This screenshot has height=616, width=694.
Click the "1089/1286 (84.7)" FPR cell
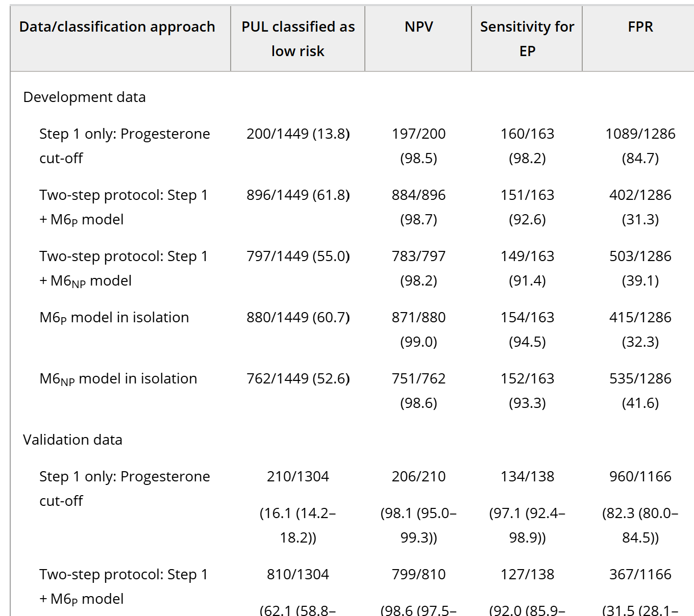pyautogui.click(x=640, y=146)
